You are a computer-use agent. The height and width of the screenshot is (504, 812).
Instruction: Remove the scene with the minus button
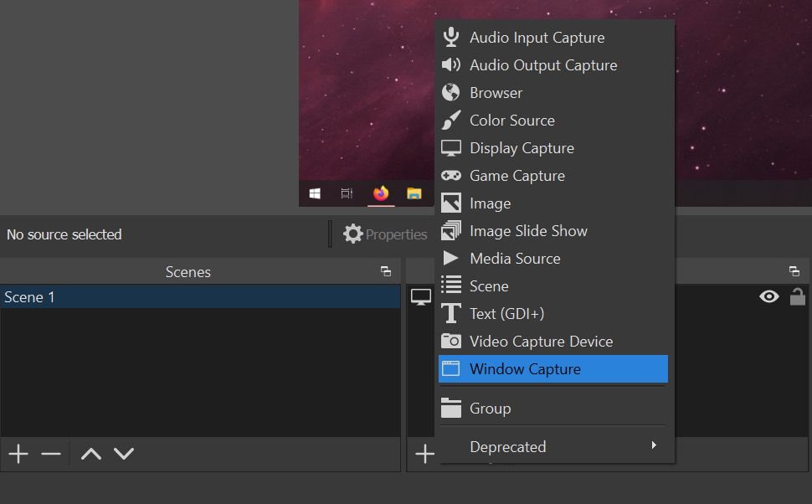pos(50,454)
